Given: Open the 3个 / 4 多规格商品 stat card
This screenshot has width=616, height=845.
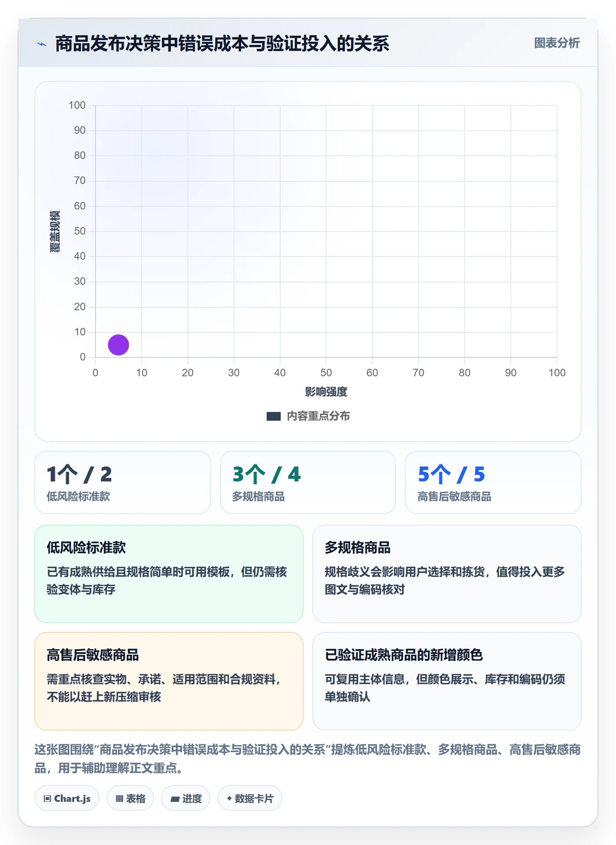Looking at the screenshot, I should point(308,482).
